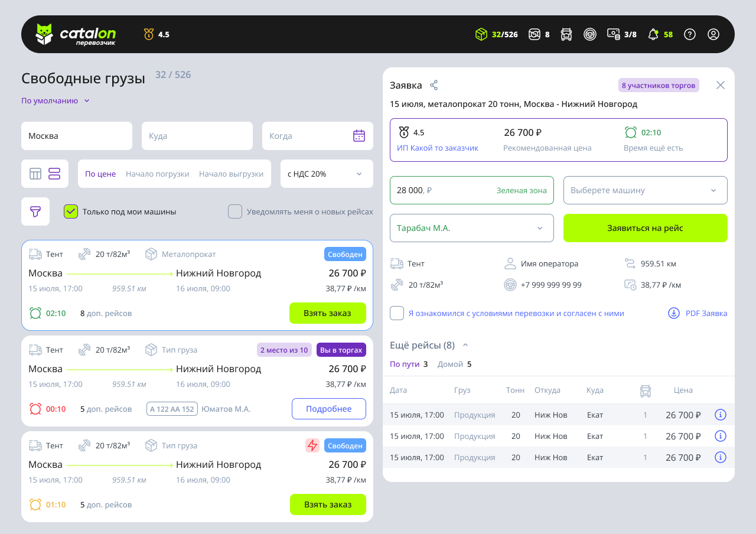This screenshot has width=756, height=534.
Task: Open notifications bell with 58 alerts
Action: pos(653,34)
